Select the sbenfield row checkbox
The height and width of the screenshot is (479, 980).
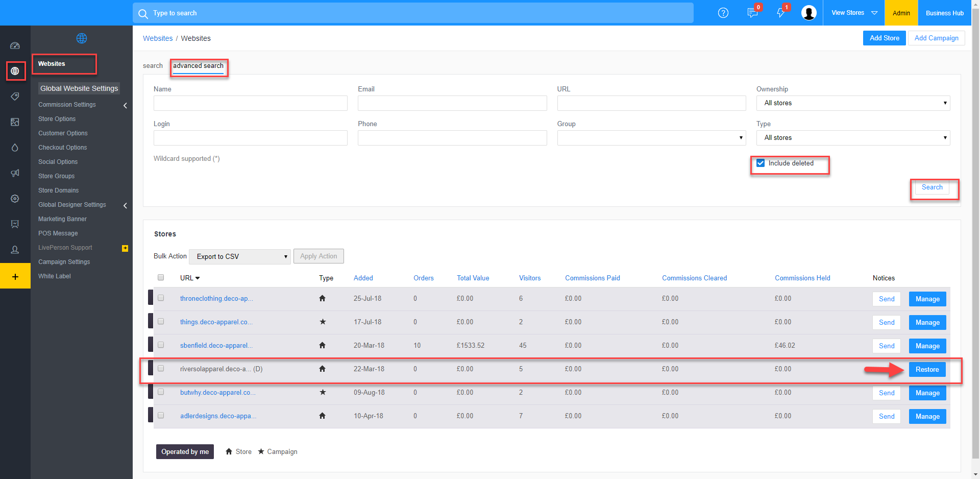point(161,345)
